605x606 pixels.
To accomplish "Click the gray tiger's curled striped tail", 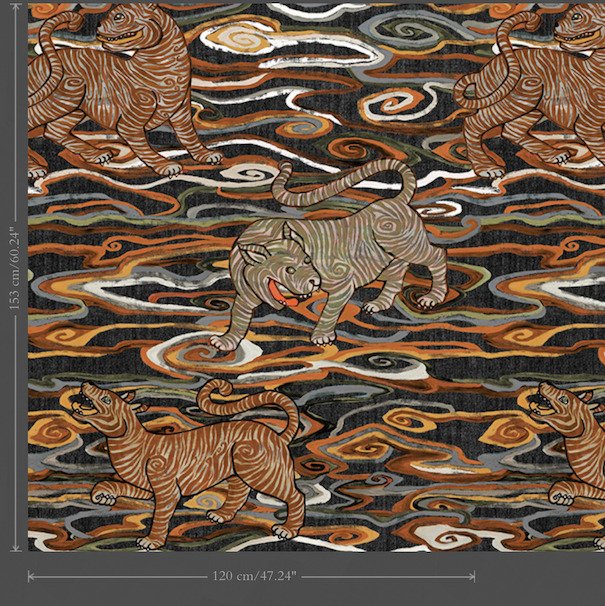I will pyautogui.click(x=350, y=187).
